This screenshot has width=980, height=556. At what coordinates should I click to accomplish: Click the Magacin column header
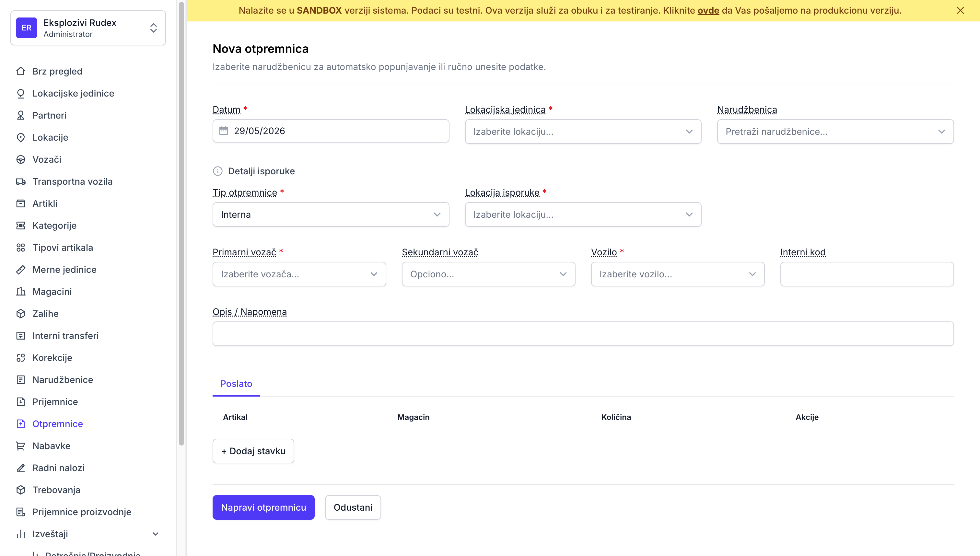[x=413, y=417]
